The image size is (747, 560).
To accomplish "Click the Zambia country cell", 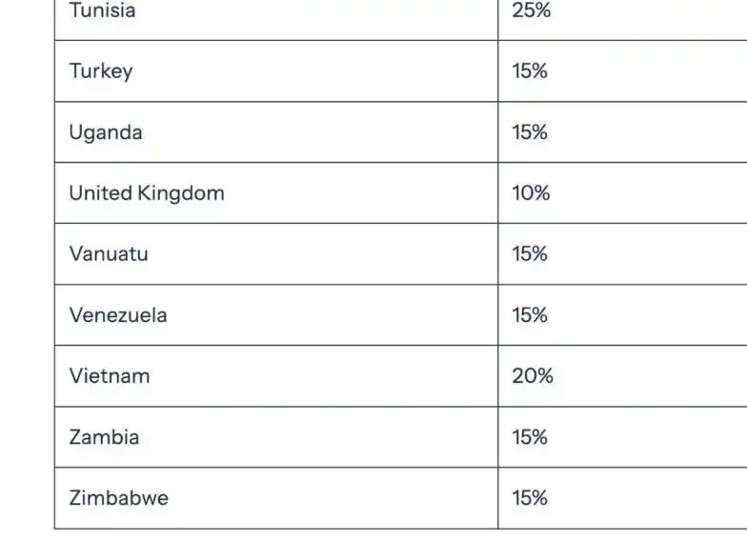I will [x=104, y=437].
